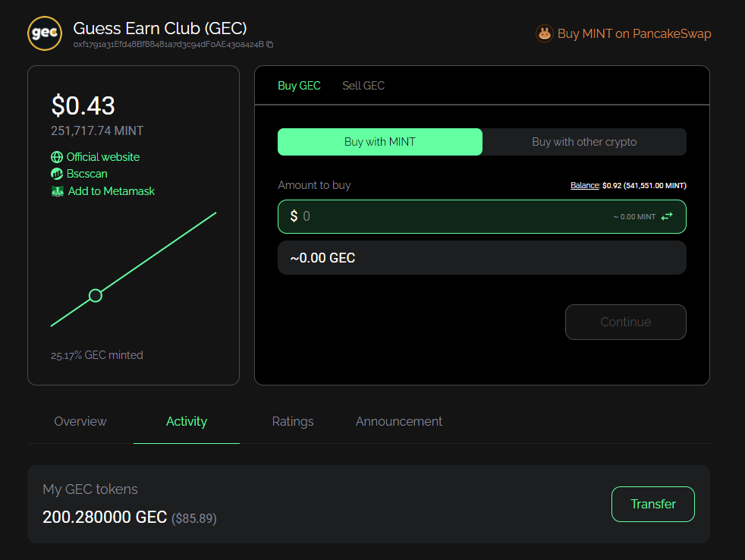Click the Bscscan chart icon

[57, 174]
